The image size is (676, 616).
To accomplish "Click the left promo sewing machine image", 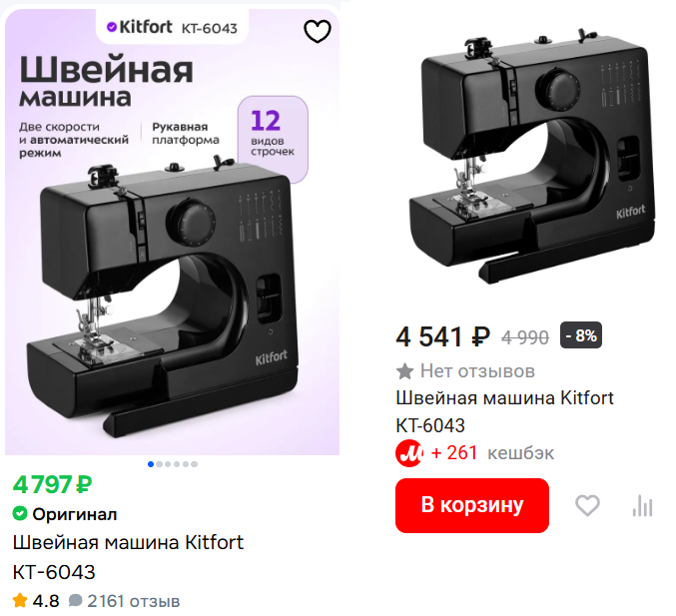I will pyautogui.click(x=172, y=232).
